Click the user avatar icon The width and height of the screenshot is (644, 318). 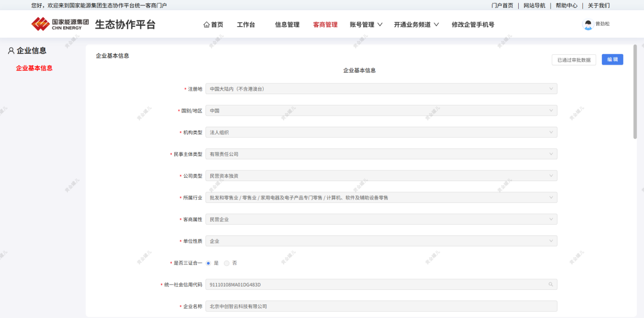(588, 24)
